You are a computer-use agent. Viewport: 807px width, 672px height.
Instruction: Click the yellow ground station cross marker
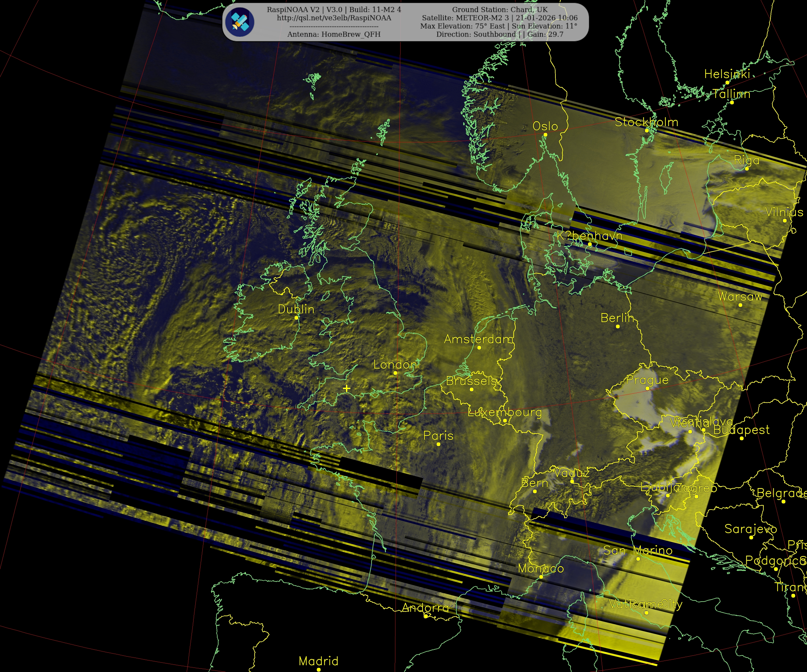pos(347,388)
